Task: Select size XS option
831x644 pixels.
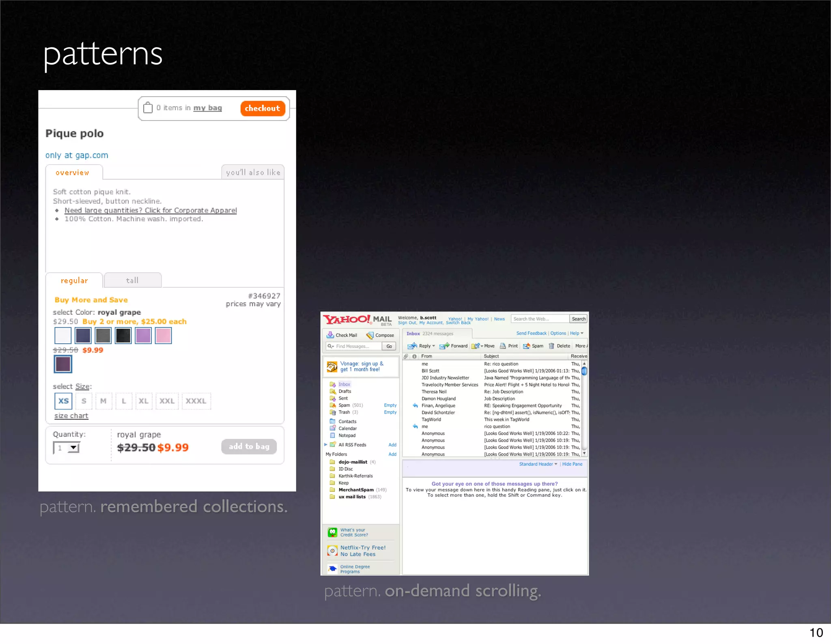Action: click(x=63, y=401)
